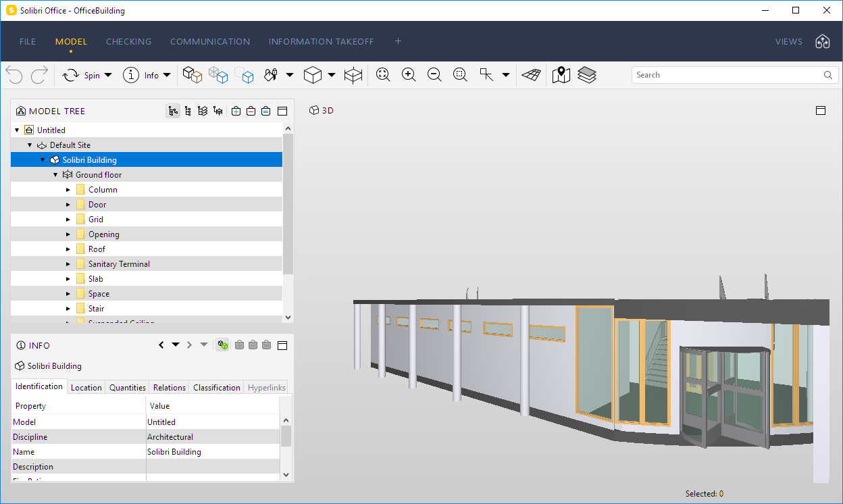Image resolution: width=843 pixels, height=504 pixels.
Task: Click the Add to Basket icon
Action: [x=236, y=111]
